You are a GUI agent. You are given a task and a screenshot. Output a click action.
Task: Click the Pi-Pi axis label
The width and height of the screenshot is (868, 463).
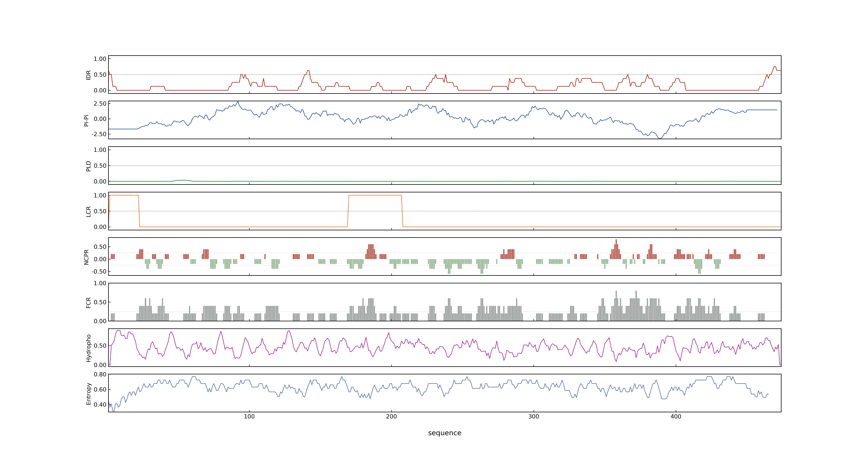tap(86, 120)
